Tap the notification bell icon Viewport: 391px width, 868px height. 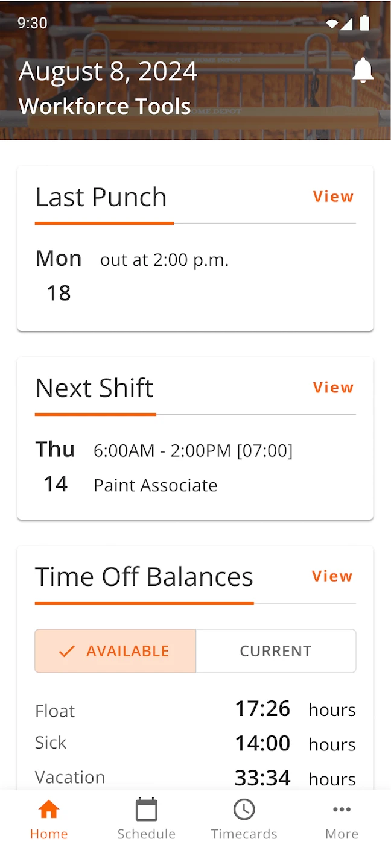click(363, 71)
